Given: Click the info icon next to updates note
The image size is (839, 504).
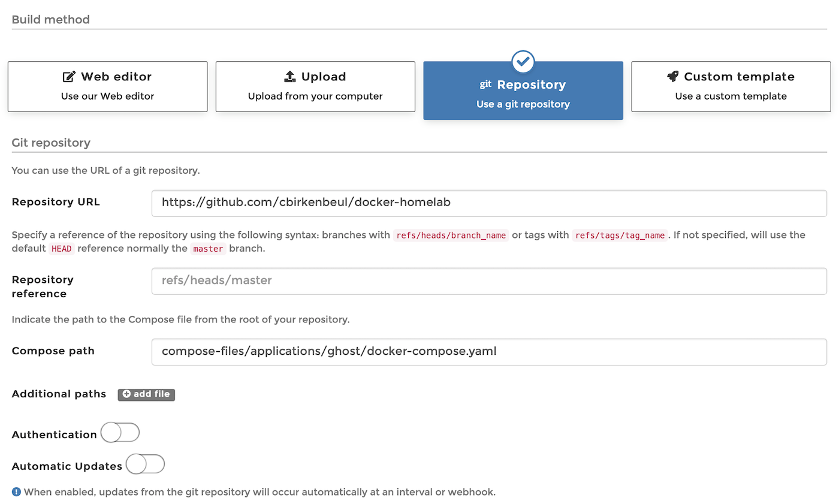Looking at the screenshot, I should click(16, 491).
